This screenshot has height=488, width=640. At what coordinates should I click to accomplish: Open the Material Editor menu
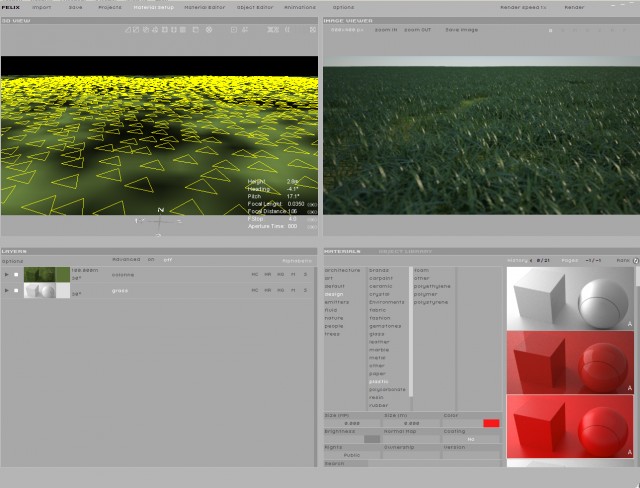[x=204, y=7]
